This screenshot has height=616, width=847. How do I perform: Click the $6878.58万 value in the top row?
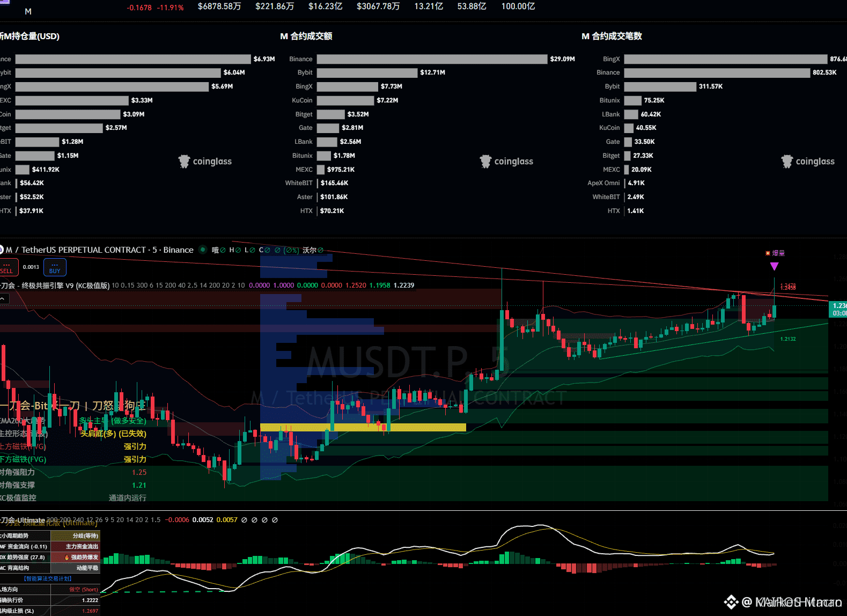[x=219, y=6]
